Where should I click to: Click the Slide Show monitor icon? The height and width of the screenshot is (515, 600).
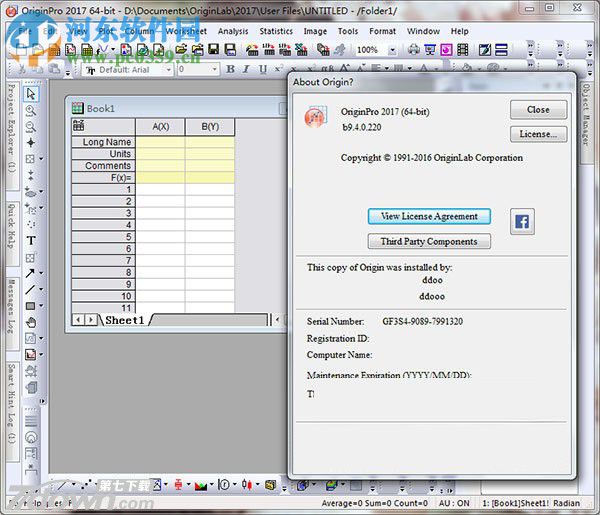(x=430, y=49)
